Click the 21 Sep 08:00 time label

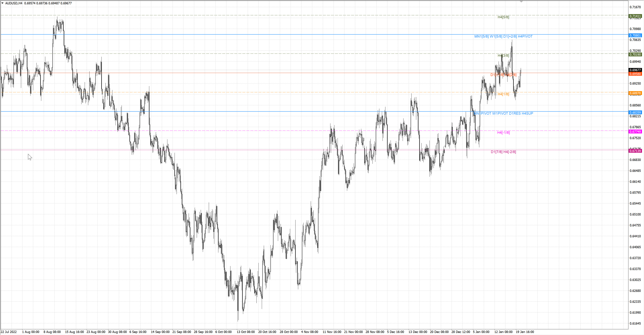pyautogui.click(x=181, y=332)
